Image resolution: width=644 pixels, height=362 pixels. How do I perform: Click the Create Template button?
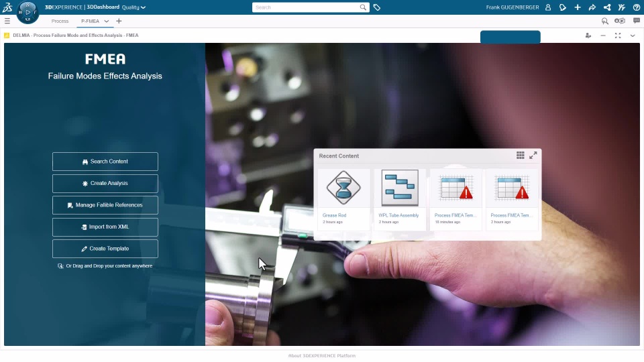105,249
